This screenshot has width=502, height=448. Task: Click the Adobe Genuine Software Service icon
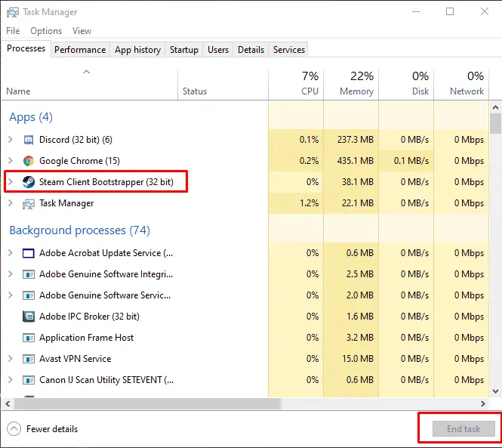29,295
